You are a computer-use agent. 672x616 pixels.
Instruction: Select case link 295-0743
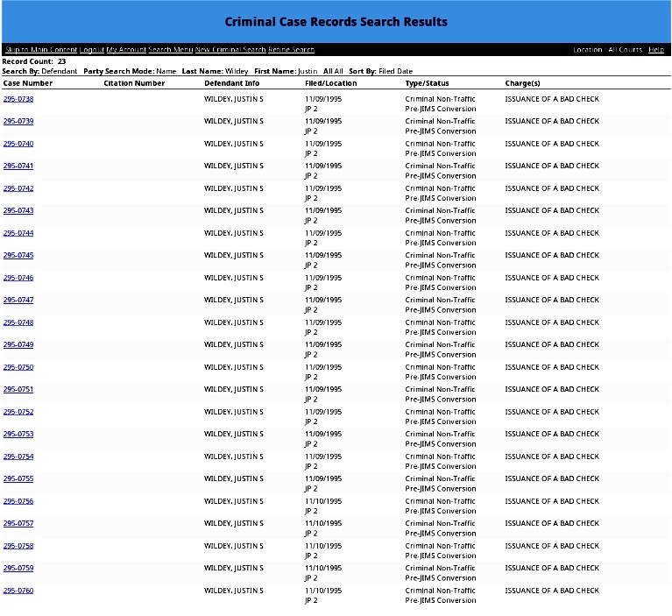pos(18,210)
